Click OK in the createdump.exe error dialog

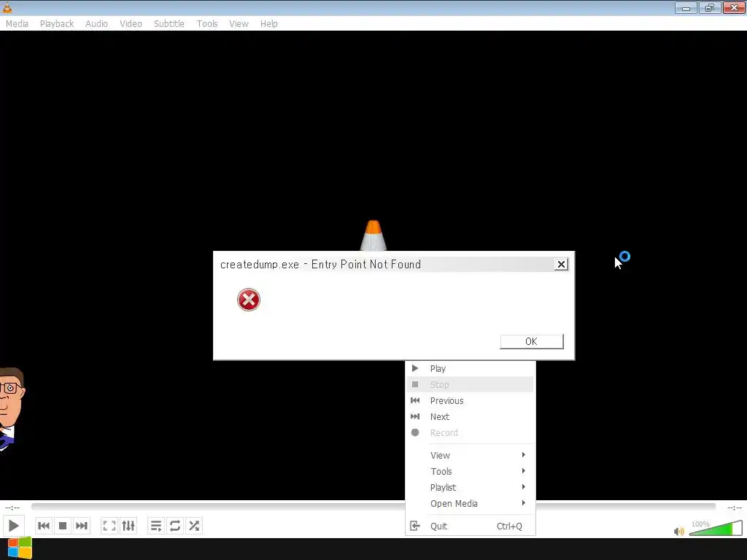[x=532, y=341]
